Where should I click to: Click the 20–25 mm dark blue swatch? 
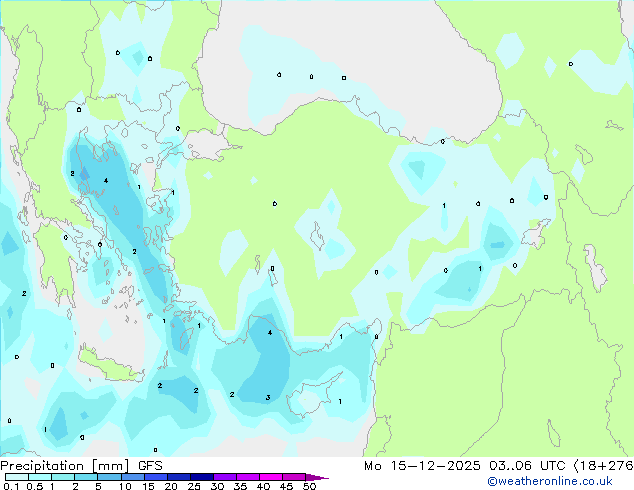179,477
